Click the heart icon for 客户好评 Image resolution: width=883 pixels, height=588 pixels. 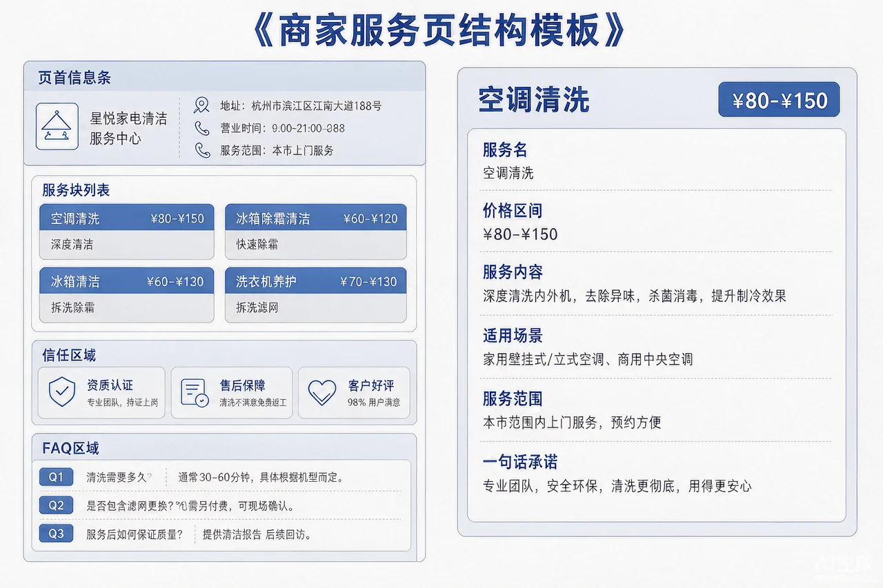pyautogui.click(x=322, y=392)
